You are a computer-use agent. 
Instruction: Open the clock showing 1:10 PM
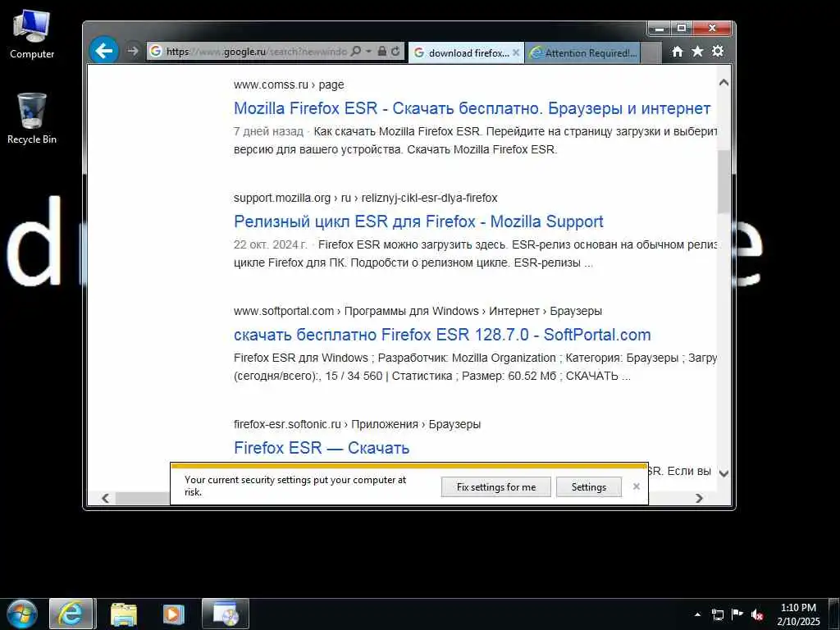click(x=798, y=614)
